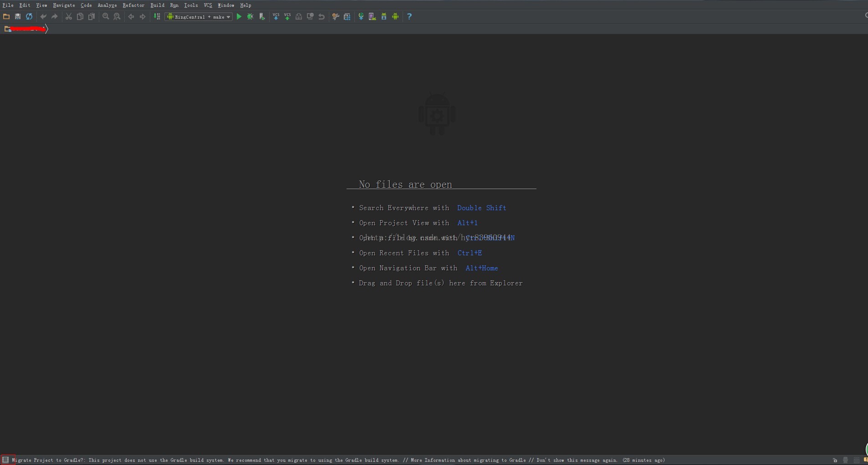The width and height of the screenshot is (868, 465).
Task: Undo the last action from the toolbar
Action: click(x=43, y=16)
